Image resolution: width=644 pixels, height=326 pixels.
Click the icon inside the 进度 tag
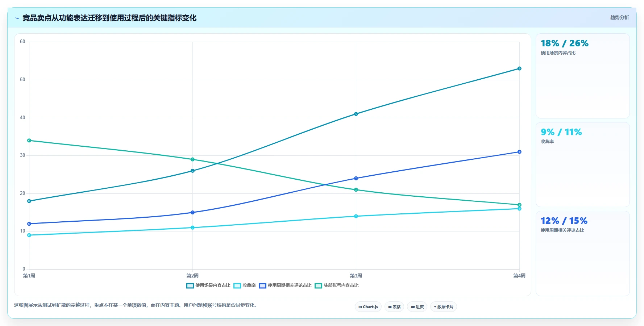point(412,307)
